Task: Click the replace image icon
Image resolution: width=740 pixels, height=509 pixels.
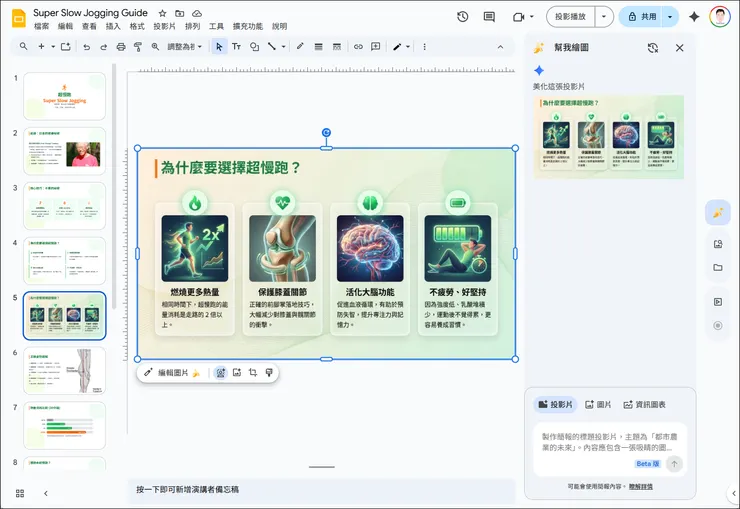Action: point(237,373)
